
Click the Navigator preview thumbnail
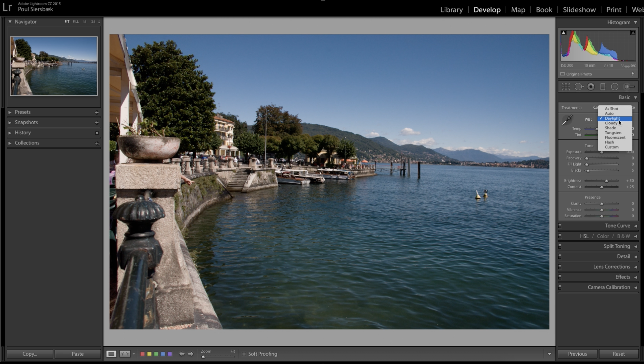pyautogui.click(x=54, y=66)
